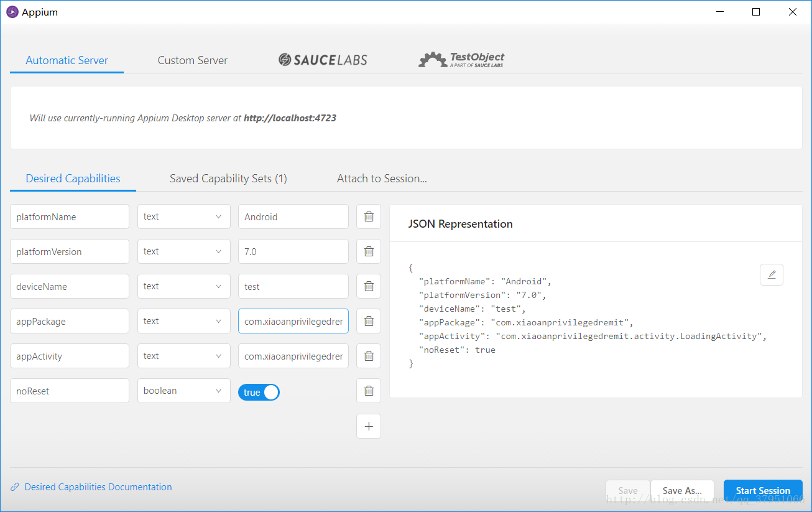Click the greyed-out Save button
Screen dimensions: 812x512
[x=628, y=491]
